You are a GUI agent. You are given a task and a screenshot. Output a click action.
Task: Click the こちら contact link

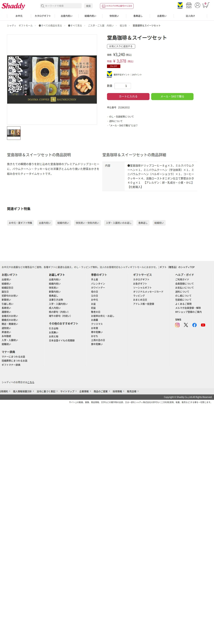[31, 382]
